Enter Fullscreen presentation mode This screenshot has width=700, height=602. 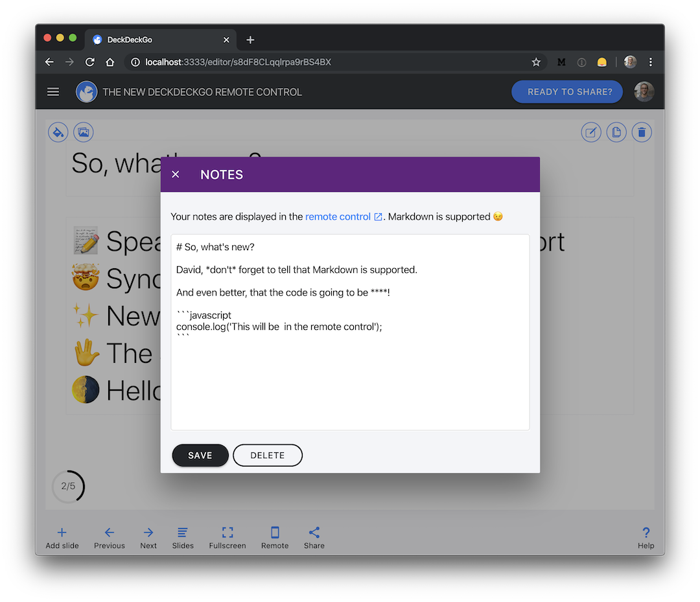tap(227, 537)
